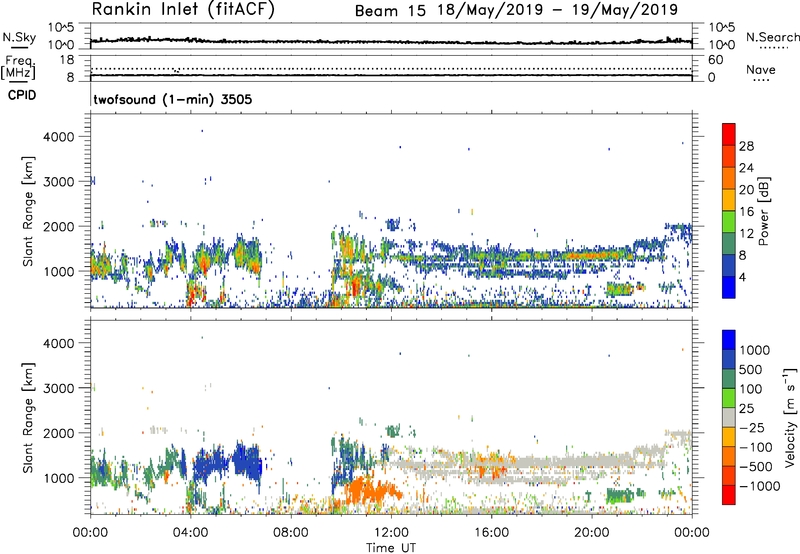The width and height of the screenshot is (800, 554).
Task: Click the '4000' tick on power panel
Action: point(58,137)
